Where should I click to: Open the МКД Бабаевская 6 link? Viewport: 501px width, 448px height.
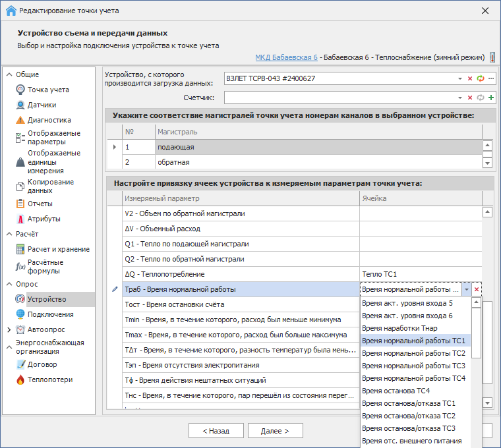[286, 57]
